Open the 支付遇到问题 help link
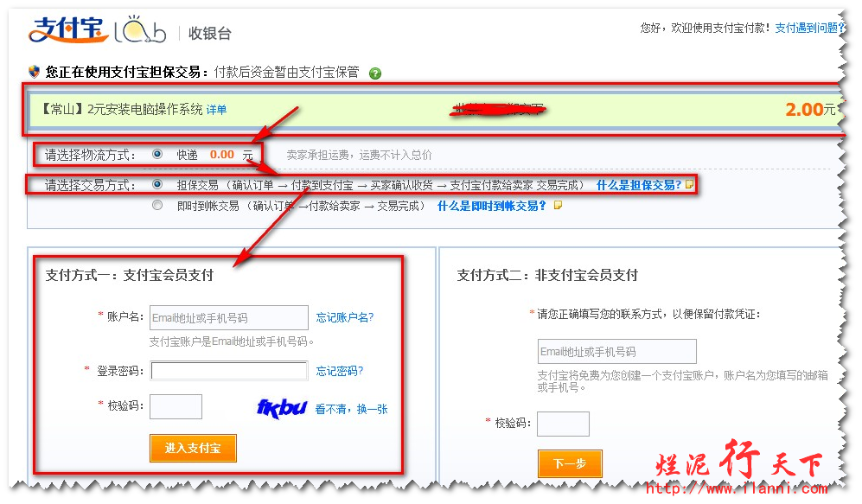Screen dimensions: 862x504 [808, 28]
